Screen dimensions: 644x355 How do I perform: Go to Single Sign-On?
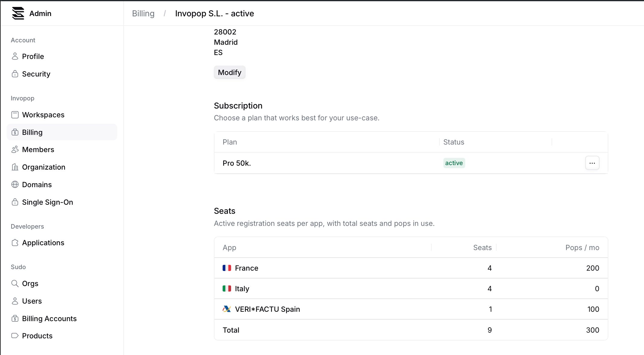(62, 202)
